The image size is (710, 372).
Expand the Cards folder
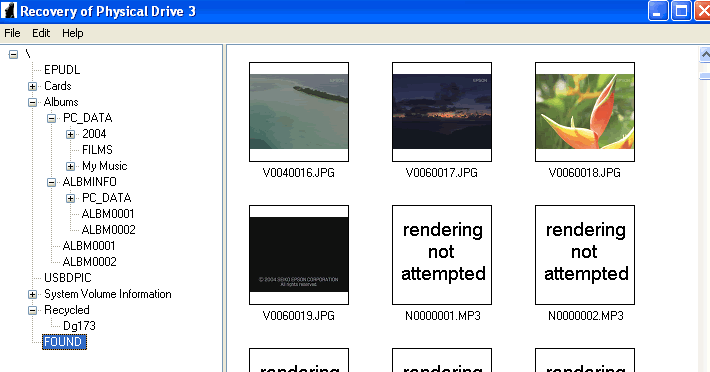pos(33,86)
